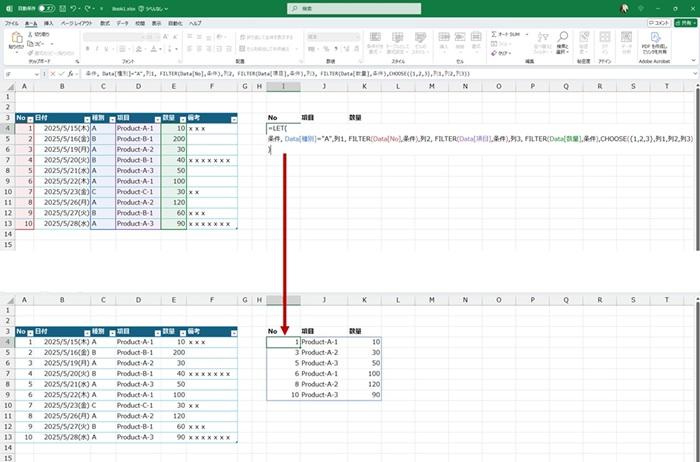Click the Save icon in quick access toolbar
This screenshot has height=462, width=700.
(62, 7)
